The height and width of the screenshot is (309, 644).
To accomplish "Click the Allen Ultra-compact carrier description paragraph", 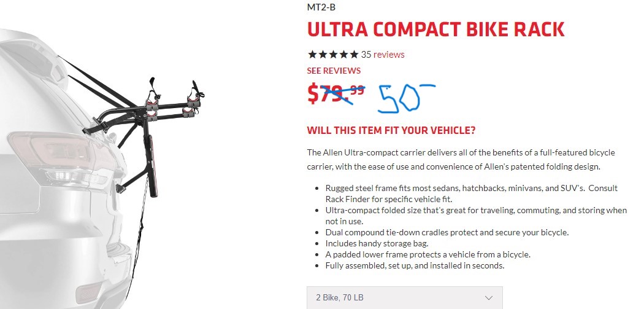I will (452, 159).
